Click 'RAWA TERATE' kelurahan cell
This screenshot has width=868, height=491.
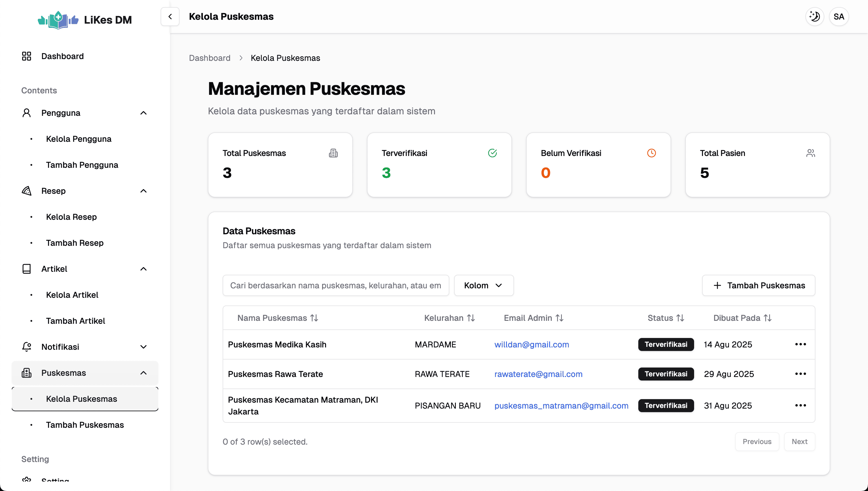[x=442, y=374]
